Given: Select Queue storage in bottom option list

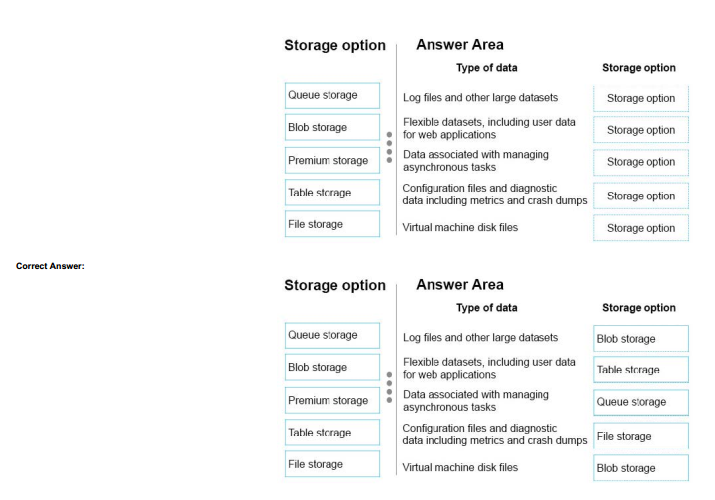Looking at the screenshot, I should pos(332,335).
